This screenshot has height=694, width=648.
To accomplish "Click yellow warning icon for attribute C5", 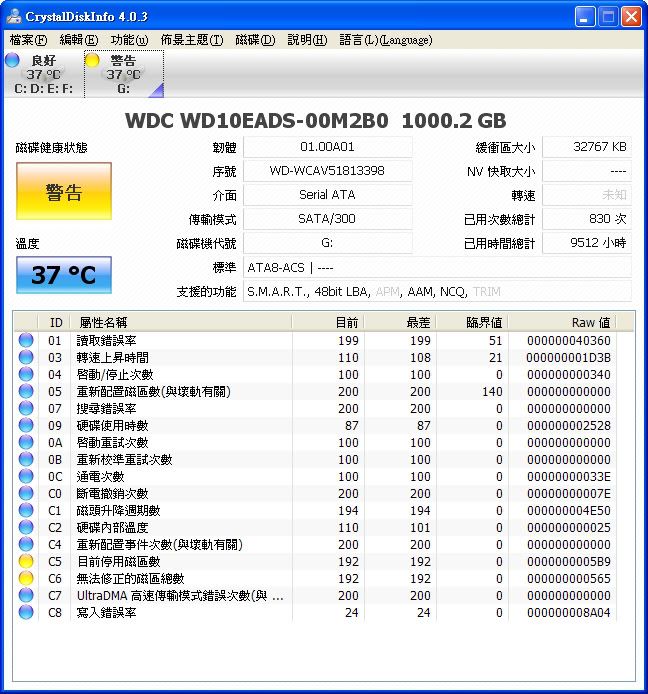I will (26, 562).
